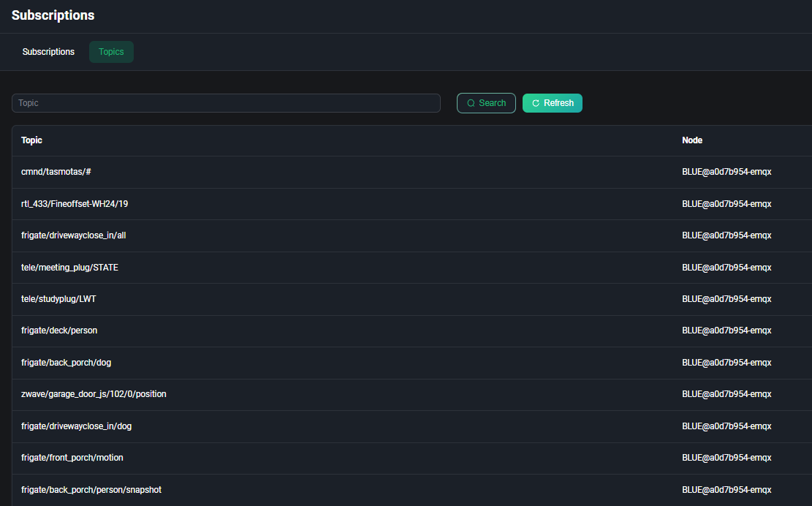Click the Subscriptions page heading
The width and height of the screenshot is (812, 506).
[x=53, y=15]
